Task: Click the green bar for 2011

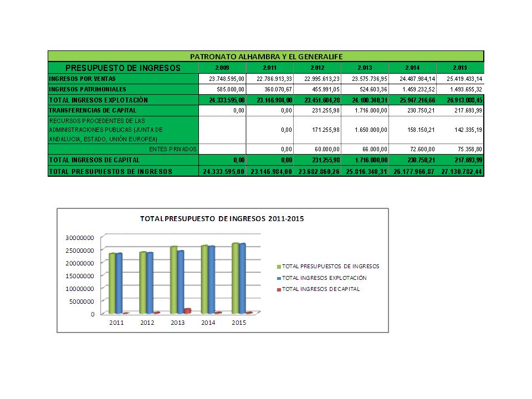Action: tap(112, 283)
